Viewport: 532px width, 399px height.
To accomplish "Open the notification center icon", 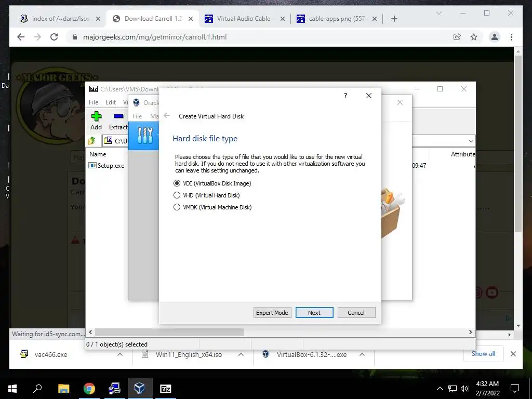I will click(515, 389).
